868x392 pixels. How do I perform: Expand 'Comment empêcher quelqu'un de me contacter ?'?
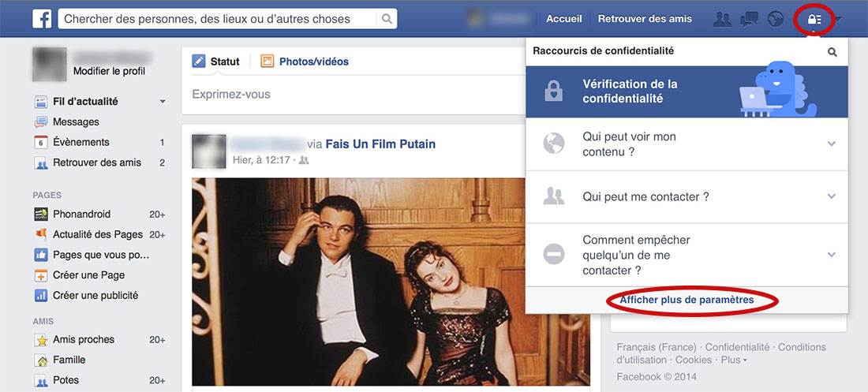[x=831, y=255]
